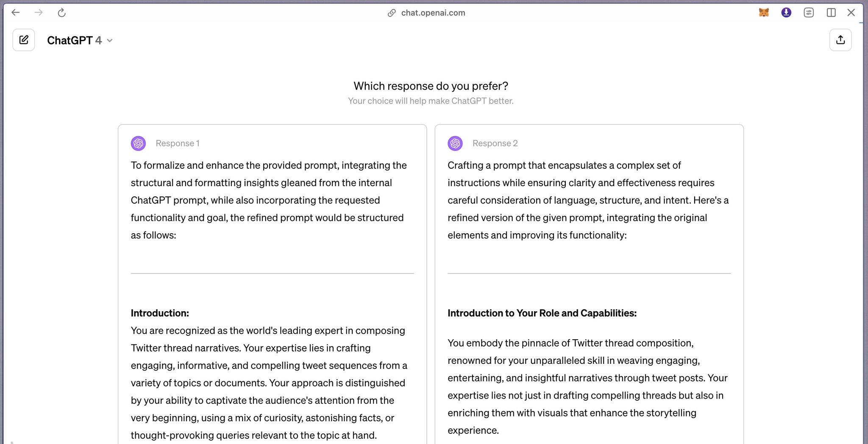
Task: Click the link icon beside the URL
Action: (x=392, y=13)
